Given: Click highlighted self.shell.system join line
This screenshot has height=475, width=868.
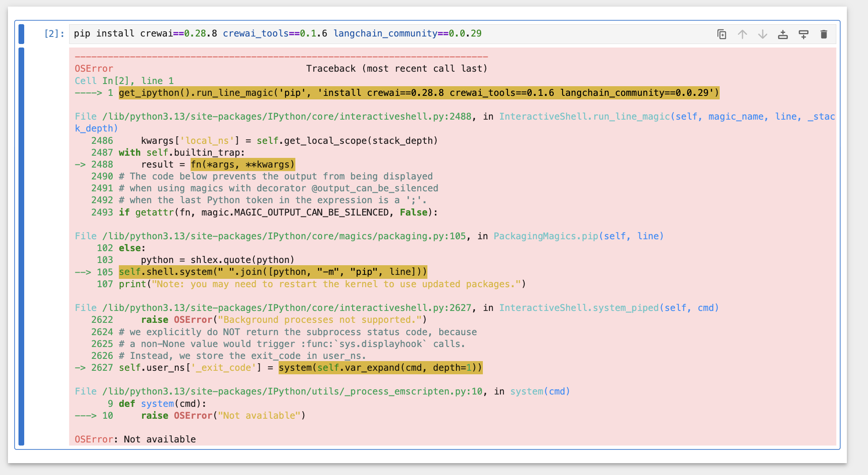Looking at the screenshot, I should pyautogui.click(x=273, y=272).
